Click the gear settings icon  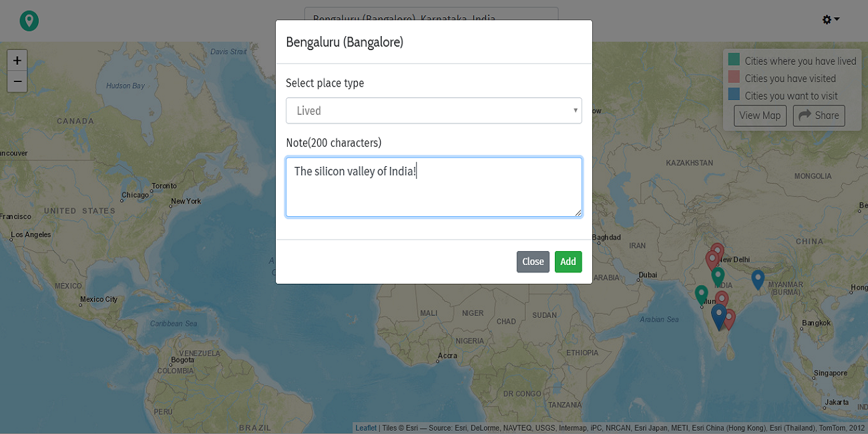827,19
